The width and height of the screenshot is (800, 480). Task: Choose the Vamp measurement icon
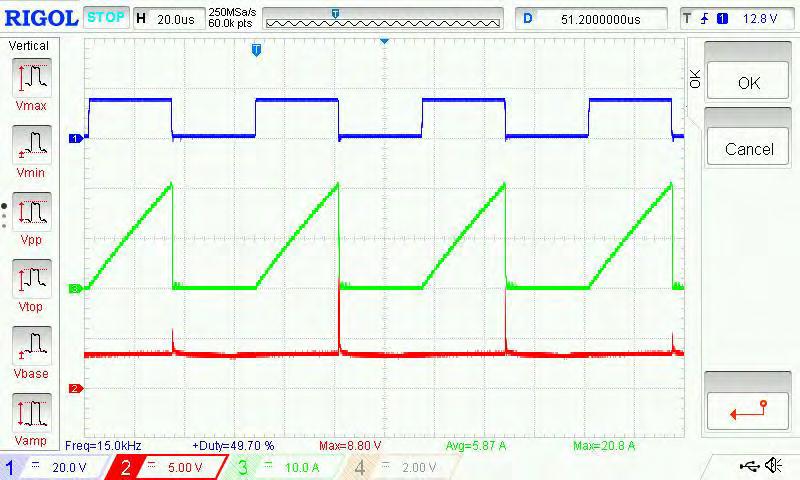(x=32, y=413)
